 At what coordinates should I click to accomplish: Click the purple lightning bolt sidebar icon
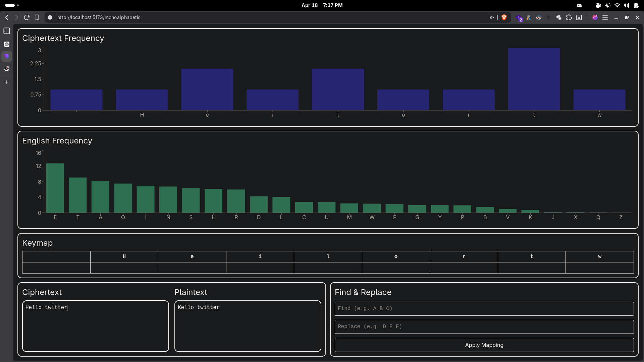[x=7, y=56]
